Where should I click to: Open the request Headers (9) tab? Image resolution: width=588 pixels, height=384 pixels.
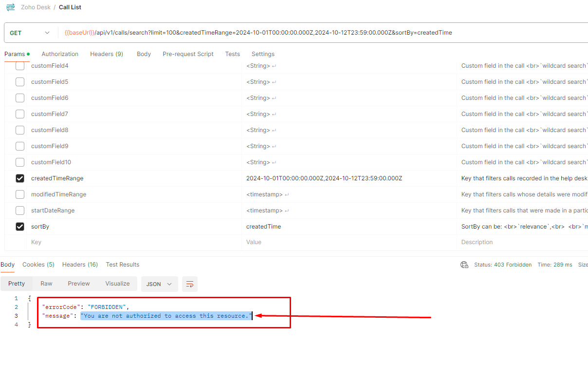coord(107,54)
